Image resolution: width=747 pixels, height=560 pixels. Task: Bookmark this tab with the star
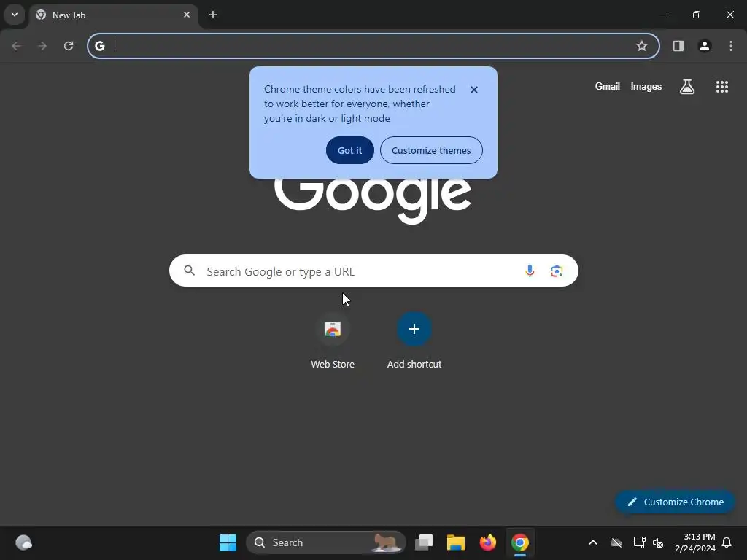(x=642, y=46)
